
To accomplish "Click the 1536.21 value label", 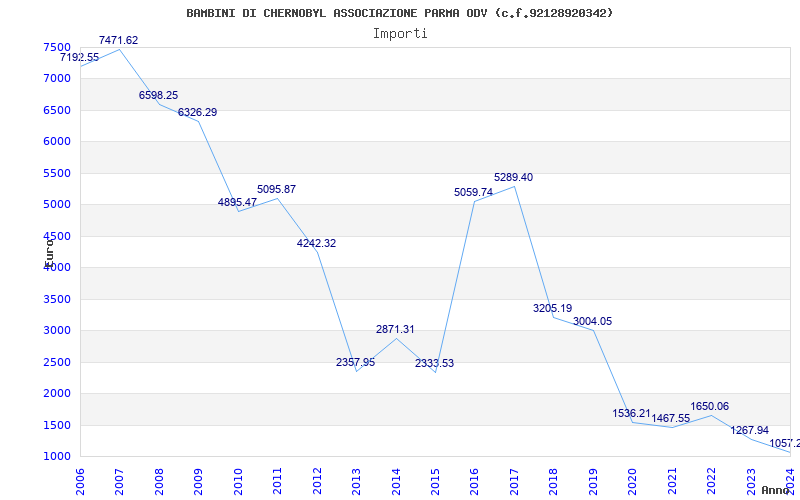I will [x=632, y=414].
